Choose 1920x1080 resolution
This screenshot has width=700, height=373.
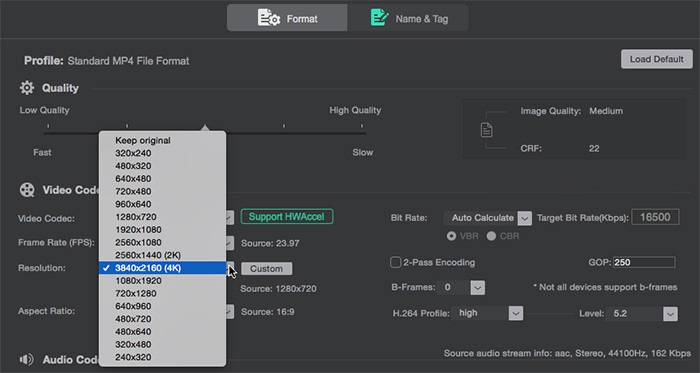[x=162, y=230]
